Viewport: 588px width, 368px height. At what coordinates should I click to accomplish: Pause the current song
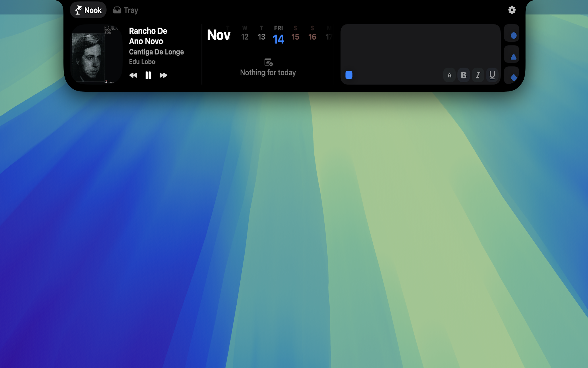click(x=148, y=75)
